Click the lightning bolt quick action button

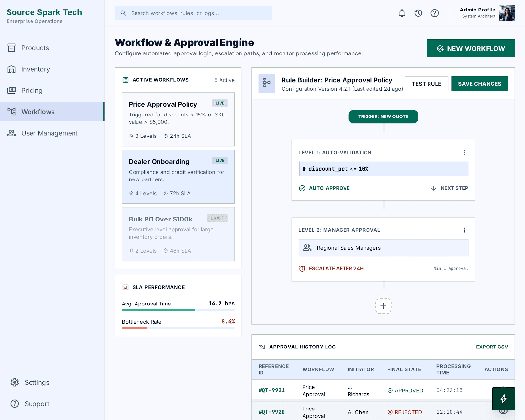point(504,399)
